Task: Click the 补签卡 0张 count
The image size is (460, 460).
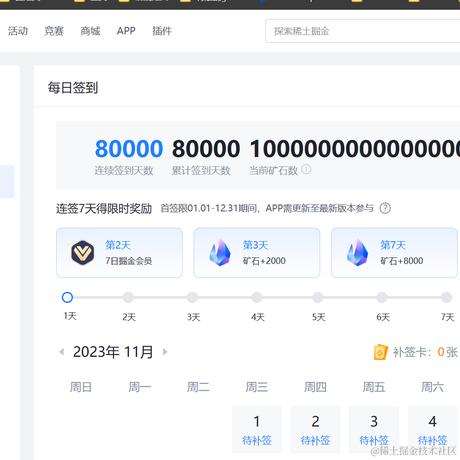Action: tap(447, 352)
